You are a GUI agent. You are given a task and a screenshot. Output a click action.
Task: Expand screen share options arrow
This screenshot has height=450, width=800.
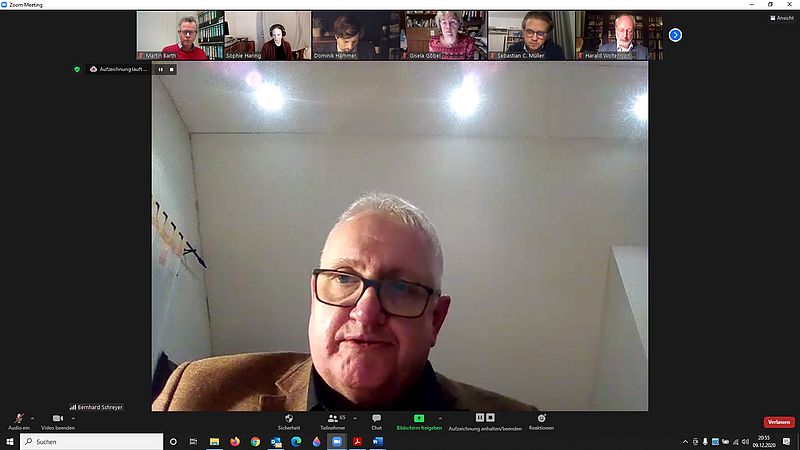tap(440, 417)
